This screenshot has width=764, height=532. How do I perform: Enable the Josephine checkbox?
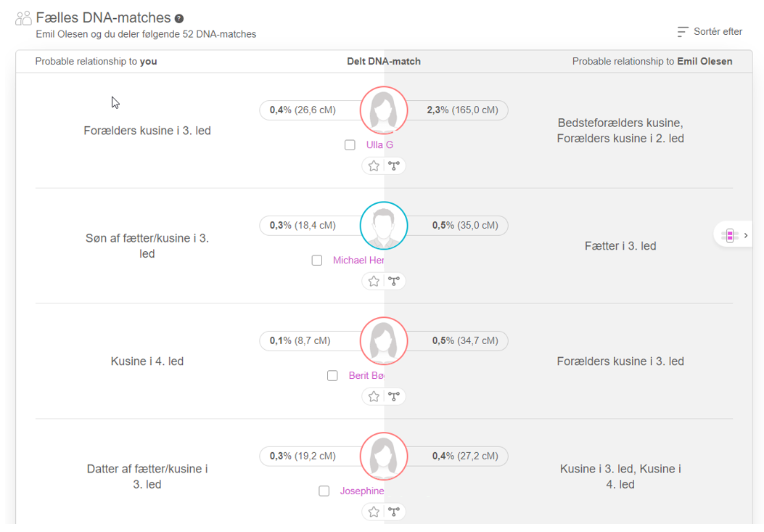324,491
